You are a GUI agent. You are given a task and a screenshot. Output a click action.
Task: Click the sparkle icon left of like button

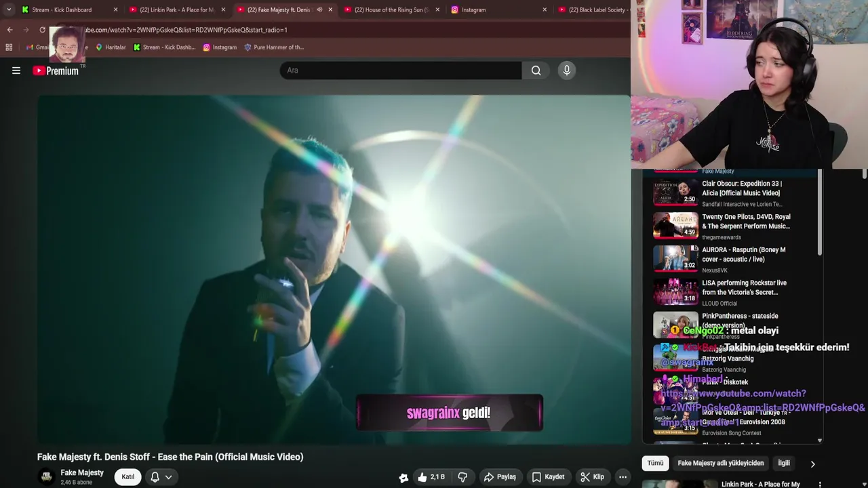point(403,478)
